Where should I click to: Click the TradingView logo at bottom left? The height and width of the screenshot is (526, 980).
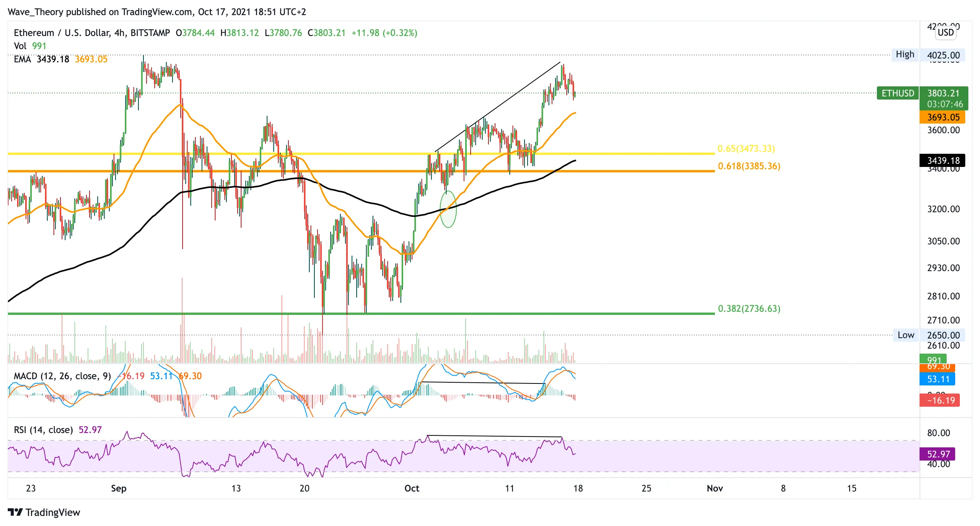(x=44, y=512)
